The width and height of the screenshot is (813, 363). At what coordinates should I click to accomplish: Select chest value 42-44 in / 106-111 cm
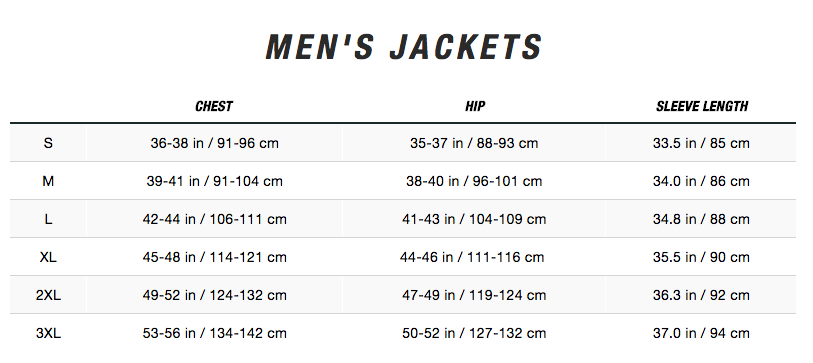tap(215, 219)
